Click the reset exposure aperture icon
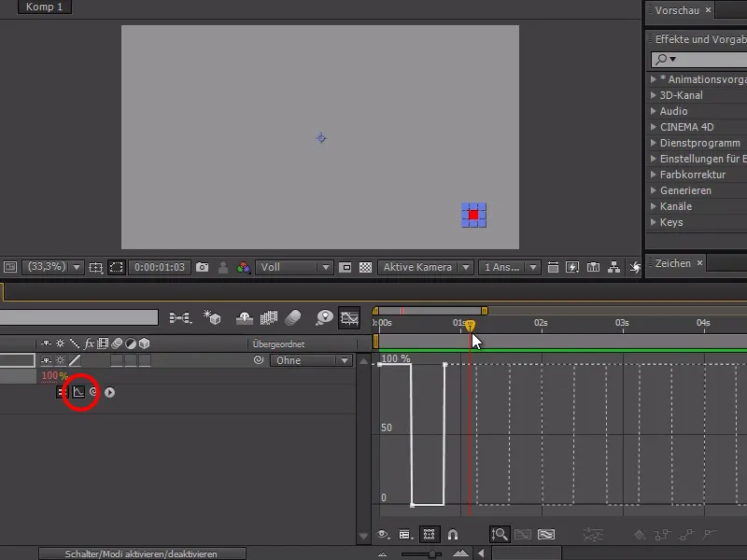 pos(635,267)
